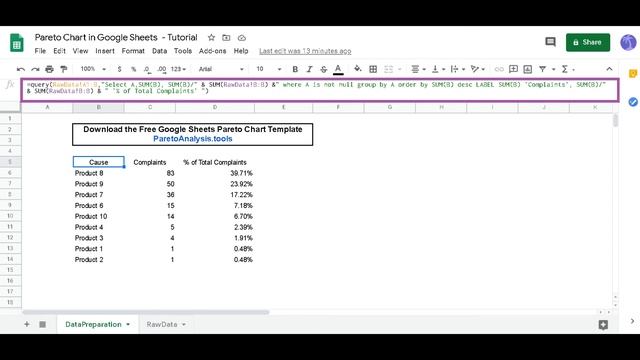The width and height of the screenshot is (640, 360).
Task: Open the Help menu
Action: coord(241,51)
